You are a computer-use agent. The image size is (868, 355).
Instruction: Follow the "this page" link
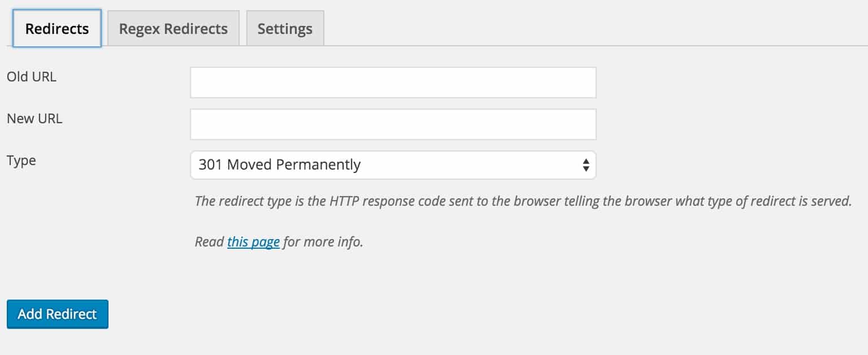[x=253, y=242]
